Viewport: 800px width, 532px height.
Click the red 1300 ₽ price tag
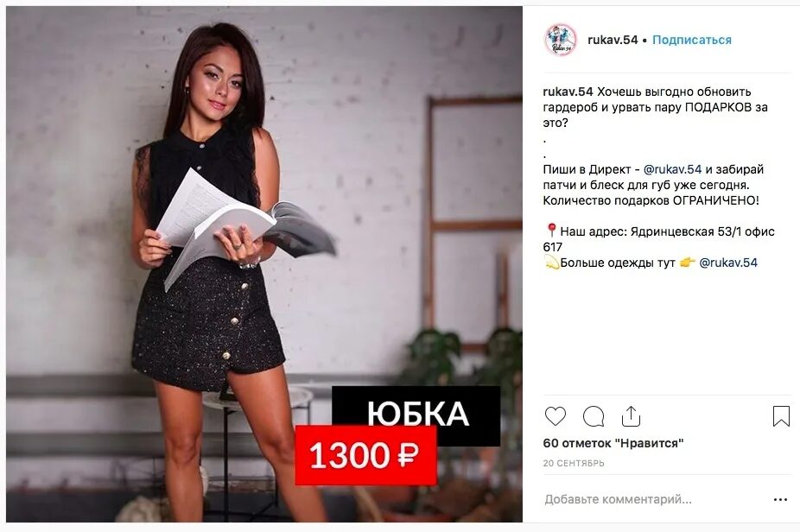(x=365, y=455)
